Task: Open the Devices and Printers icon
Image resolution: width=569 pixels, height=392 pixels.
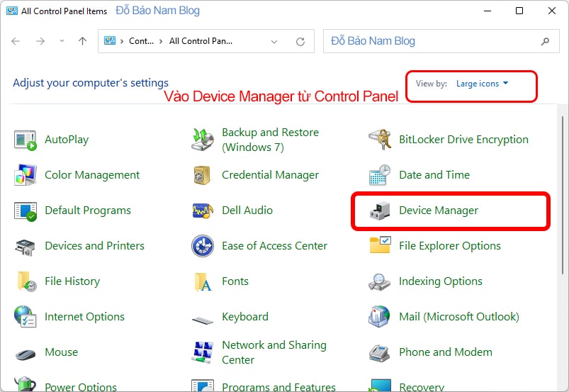Action: click(x=25, y=247)
